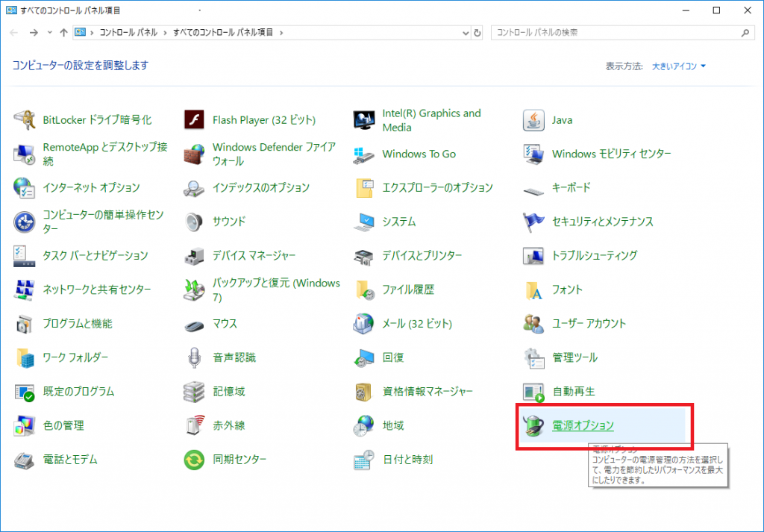Open the 赤外線 link
The height and width of the screenshot is (532, 764).
point(229,426)
